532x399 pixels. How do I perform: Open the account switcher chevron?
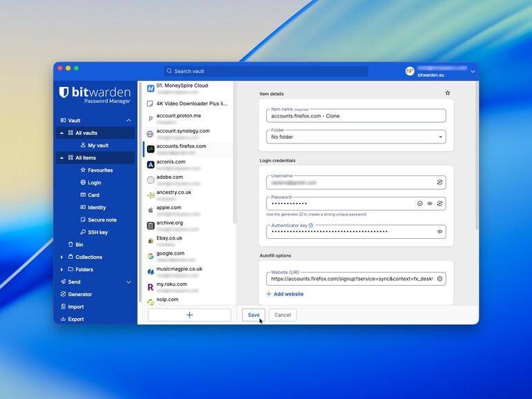pyautogui.click(x=473, y=72)
